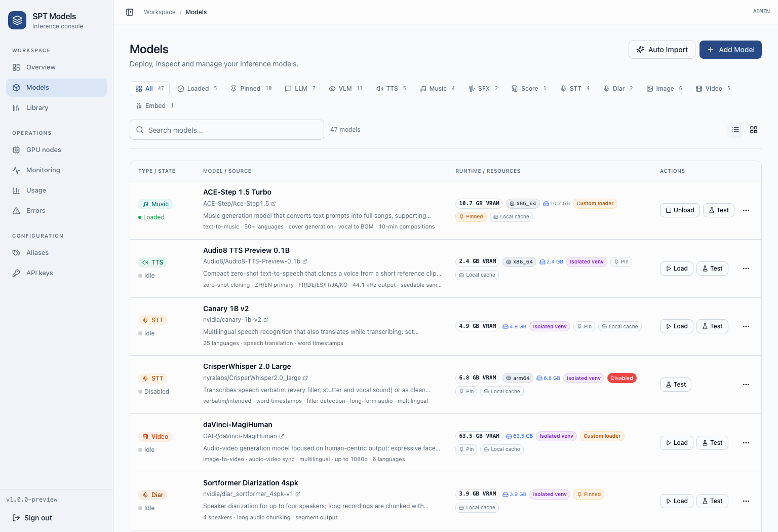
Task: Select the Embed filter tab
Action: 155,106
